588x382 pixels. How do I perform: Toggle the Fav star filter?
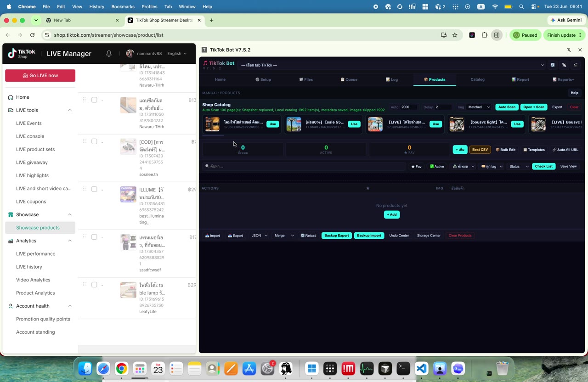click(416, 166)
